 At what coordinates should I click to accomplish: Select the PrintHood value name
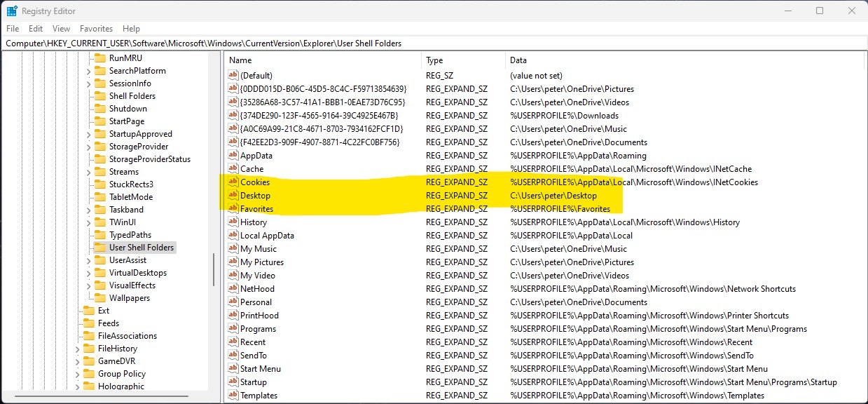tap(259, 316)
